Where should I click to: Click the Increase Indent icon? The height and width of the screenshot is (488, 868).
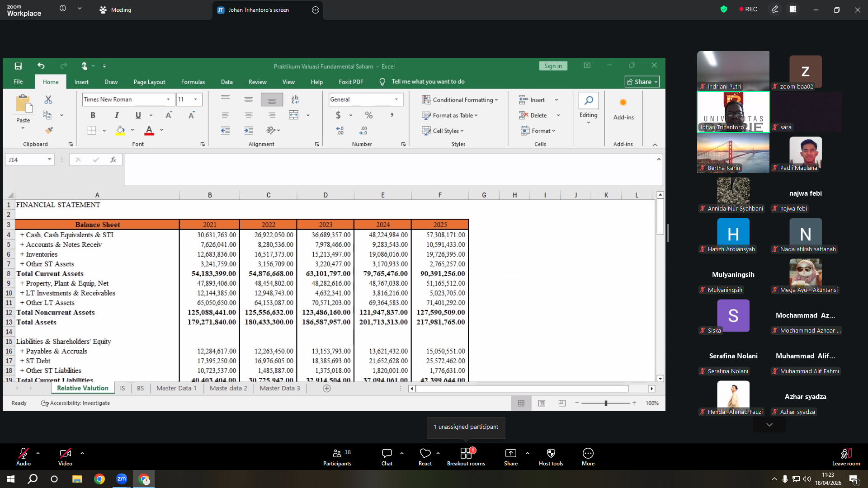249,131
